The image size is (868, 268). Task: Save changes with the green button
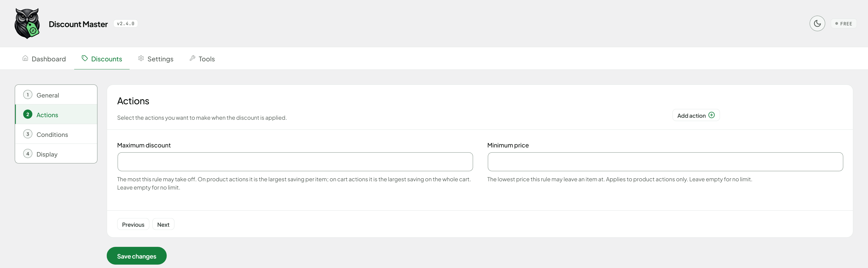pyautogui.click(x=136, y=256)
